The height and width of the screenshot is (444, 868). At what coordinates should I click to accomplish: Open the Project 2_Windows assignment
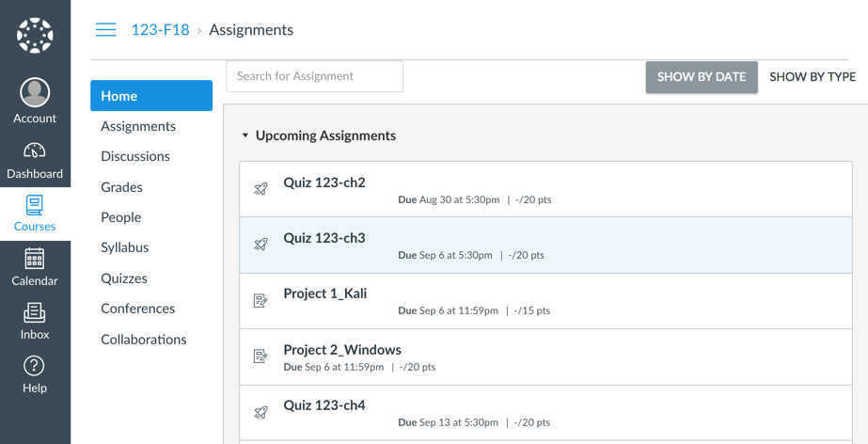[342, 350]
